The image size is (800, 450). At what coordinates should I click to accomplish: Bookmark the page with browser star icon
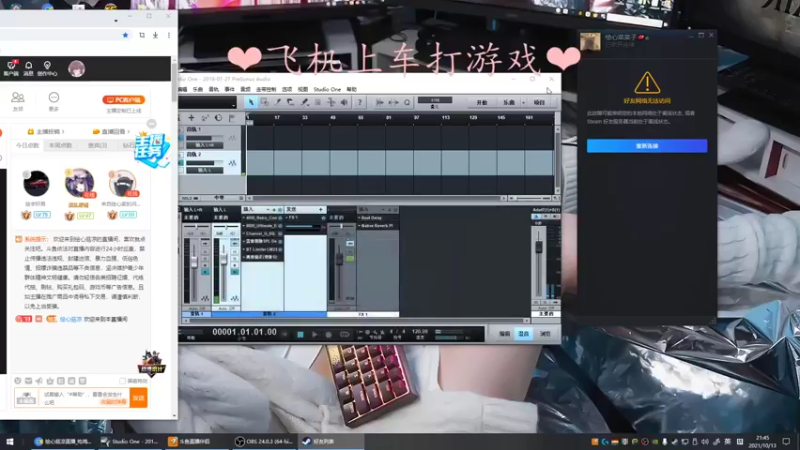coord(126,35)
